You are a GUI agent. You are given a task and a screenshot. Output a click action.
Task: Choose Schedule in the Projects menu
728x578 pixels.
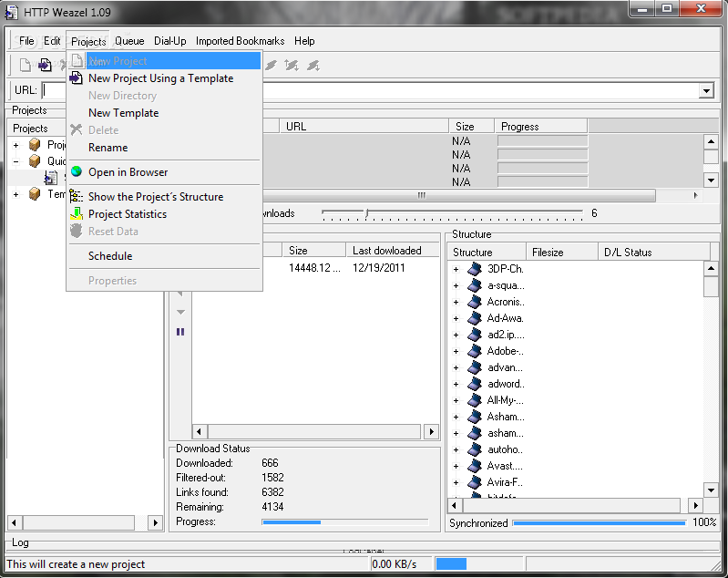tap(164, 256)
